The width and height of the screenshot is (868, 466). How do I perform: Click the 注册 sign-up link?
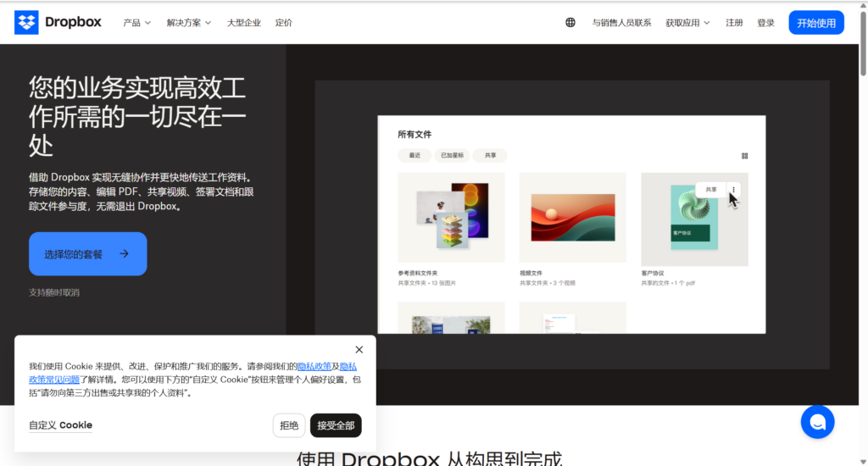734,23
